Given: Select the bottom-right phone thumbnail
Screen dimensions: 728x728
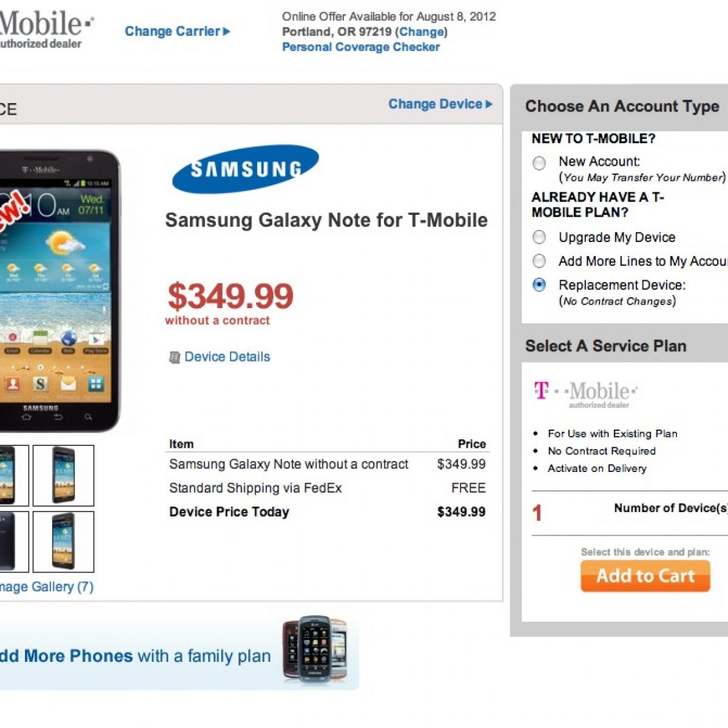Looking at the screenshot, I should coord(63,541).
